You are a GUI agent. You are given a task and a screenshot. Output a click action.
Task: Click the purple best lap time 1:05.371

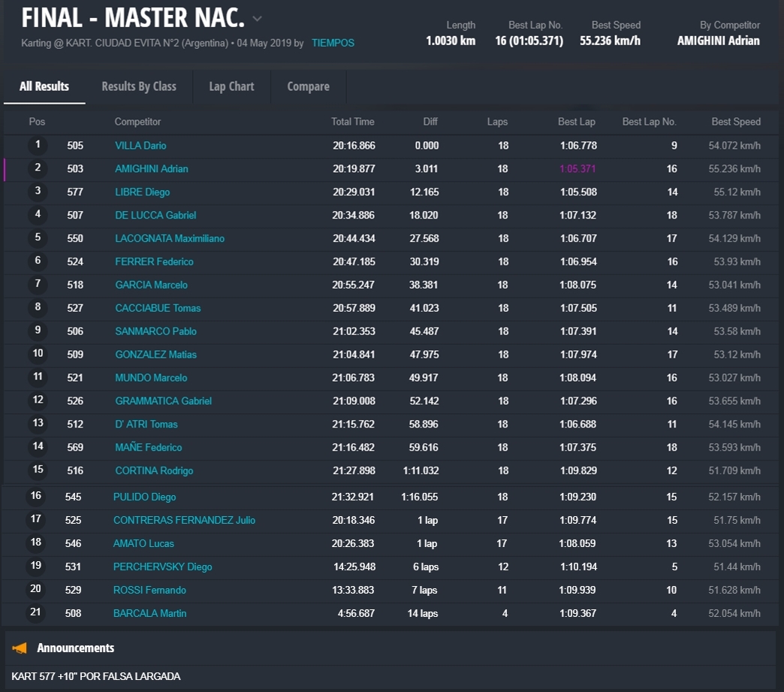click(577, 169)
